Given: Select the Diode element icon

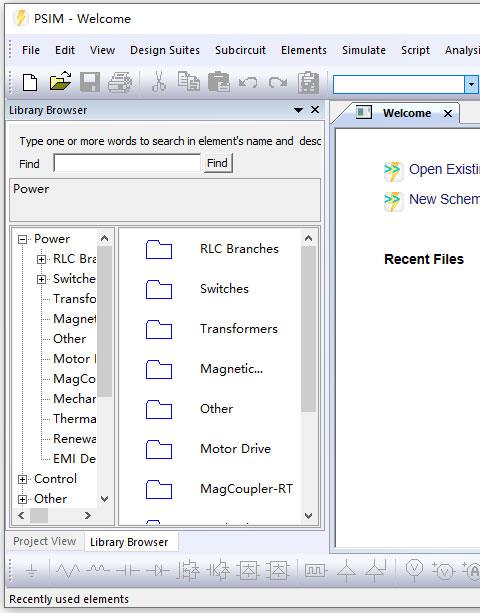Looking at the screenshot, I should coord(158,571).
